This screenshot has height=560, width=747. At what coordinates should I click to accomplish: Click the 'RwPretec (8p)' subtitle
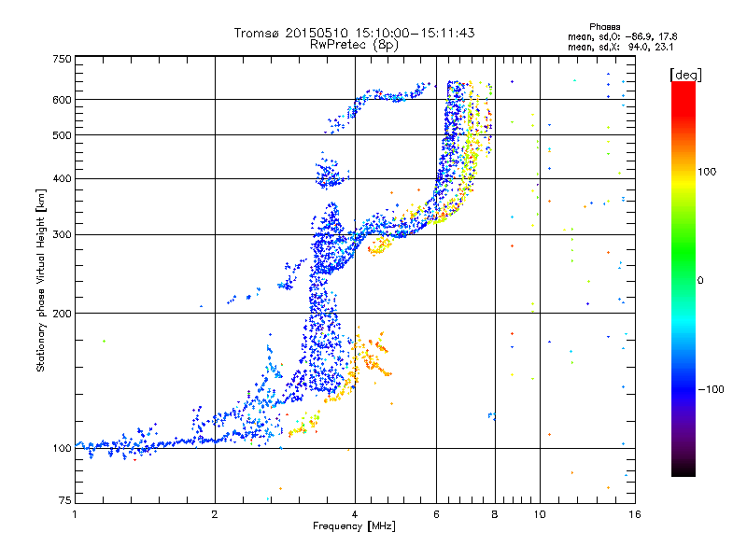pyautogui.click(x=354, y=45)
